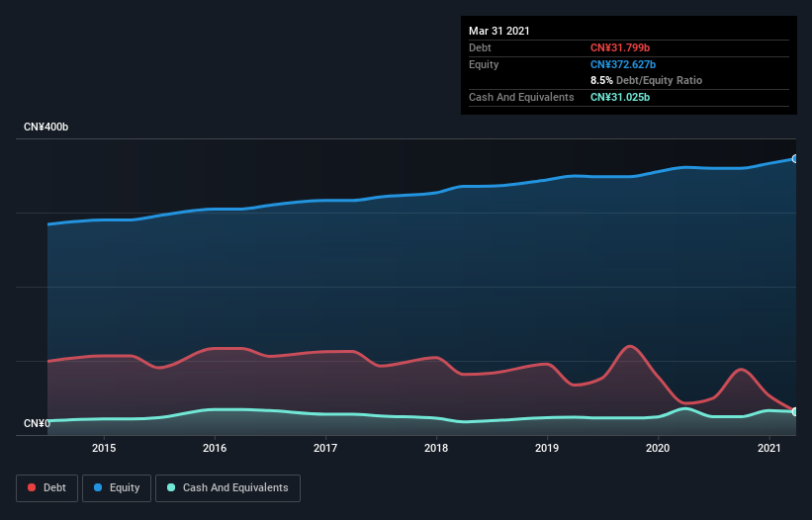This screenshot has height=520, width=812.
Task: Click the Mar 31 2021 tooltip date
Action: tap(499, 31)
